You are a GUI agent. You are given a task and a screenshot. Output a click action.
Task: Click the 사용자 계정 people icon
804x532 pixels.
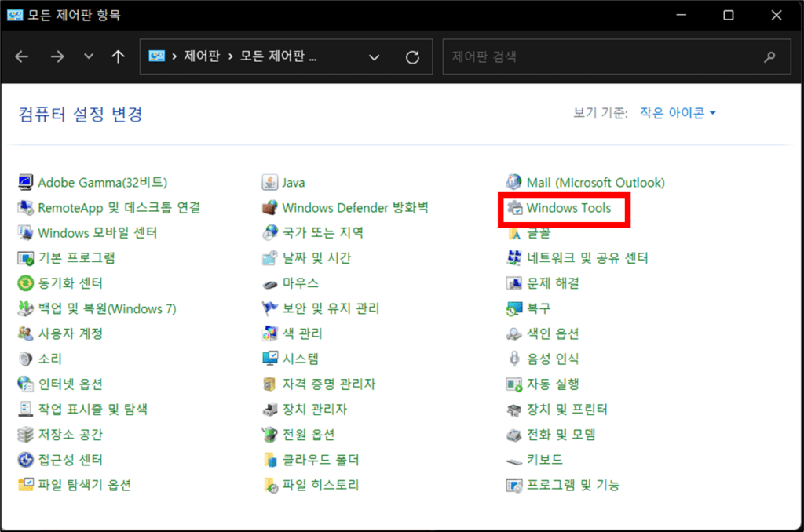(25, 333)
